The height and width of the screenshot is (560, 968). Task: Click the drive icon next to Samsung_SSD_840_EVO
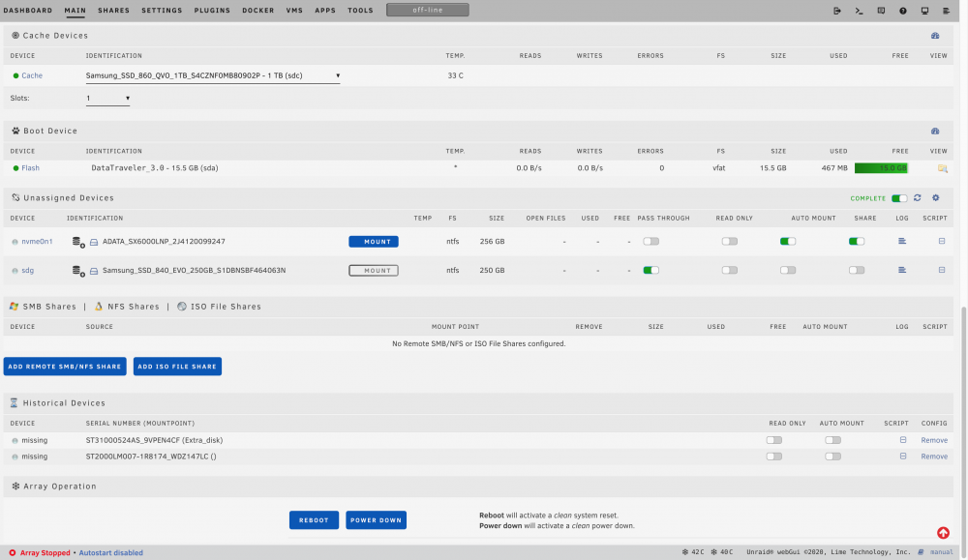pos(94,271)
